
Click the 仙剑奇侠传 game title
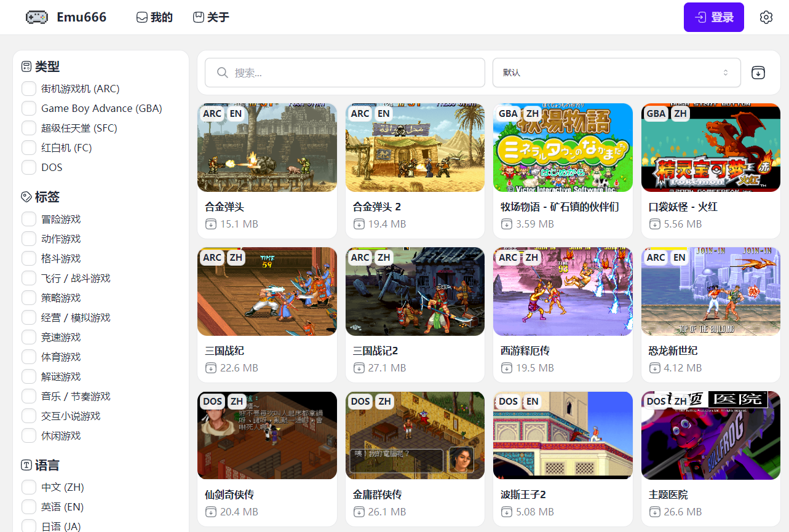[x=229, y=494]
